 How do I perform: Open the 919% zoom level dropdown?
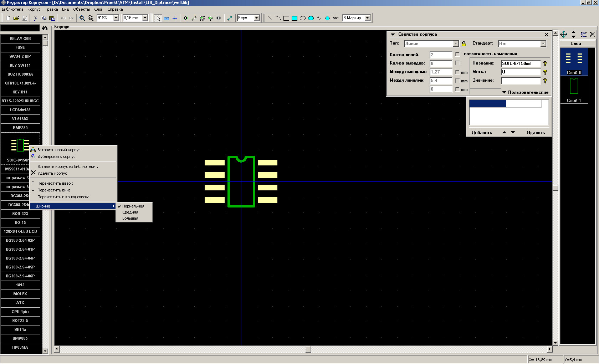116,18
